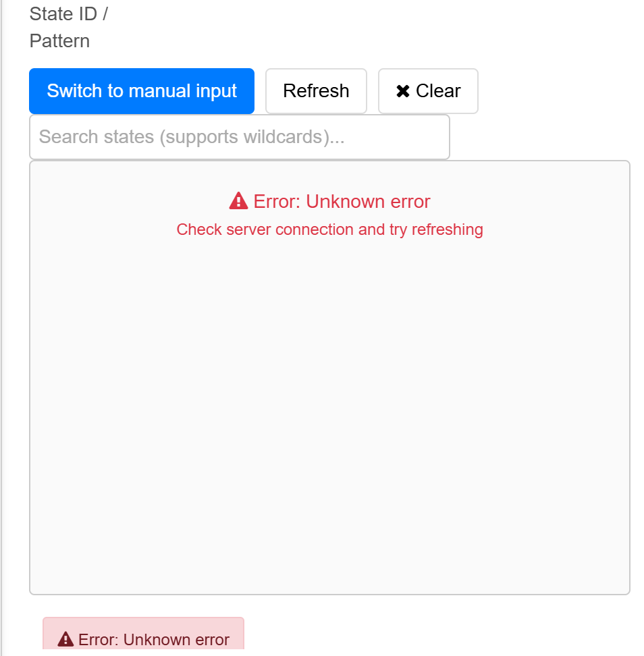Click the word 'refreshing' in the error hint

pos(447,229)
